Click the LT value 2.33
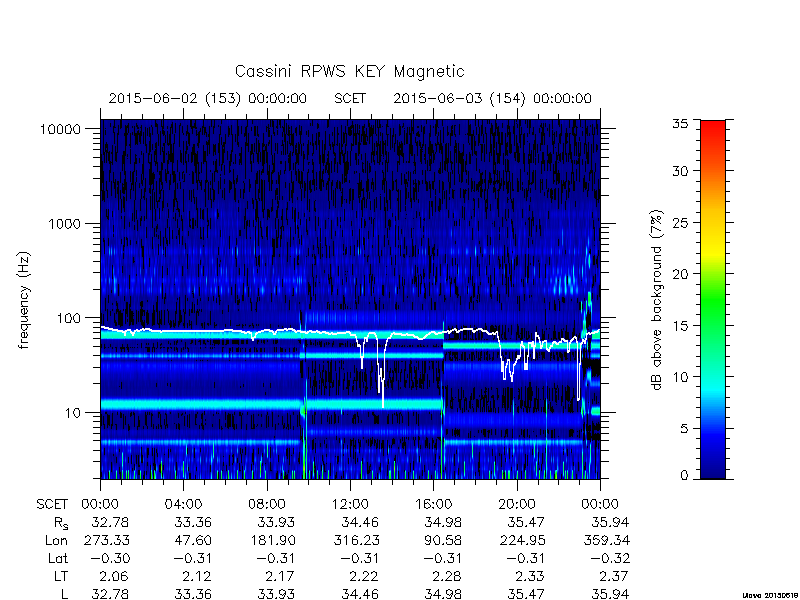Viewport: 800px width, 600px height. coord(529,577)
